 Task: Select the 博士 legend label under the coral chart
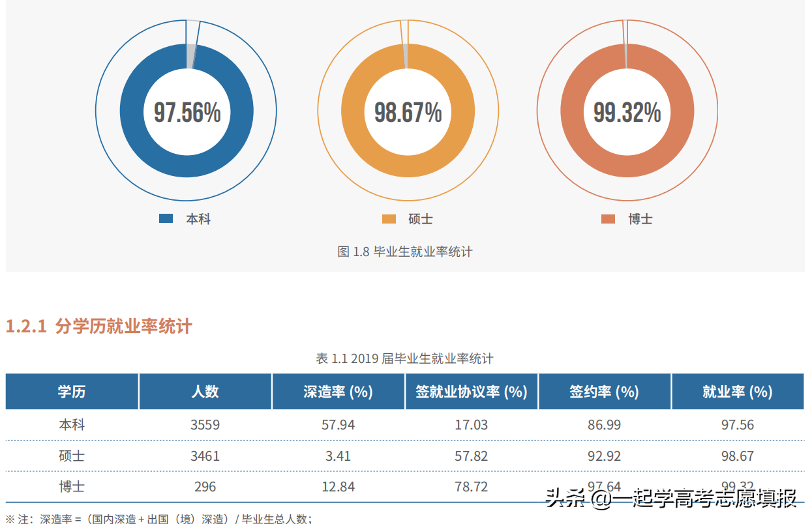point(640,219)
